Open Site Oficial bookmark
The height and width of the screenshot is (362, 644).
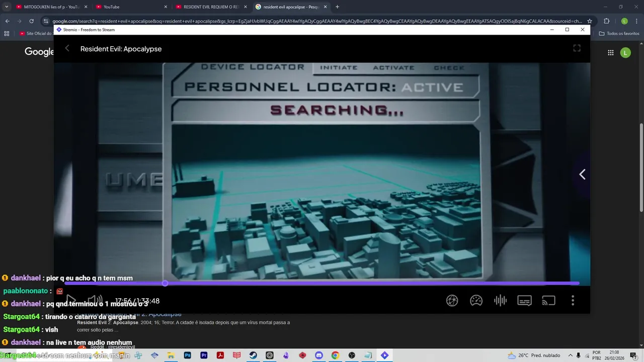click(36, 34)
